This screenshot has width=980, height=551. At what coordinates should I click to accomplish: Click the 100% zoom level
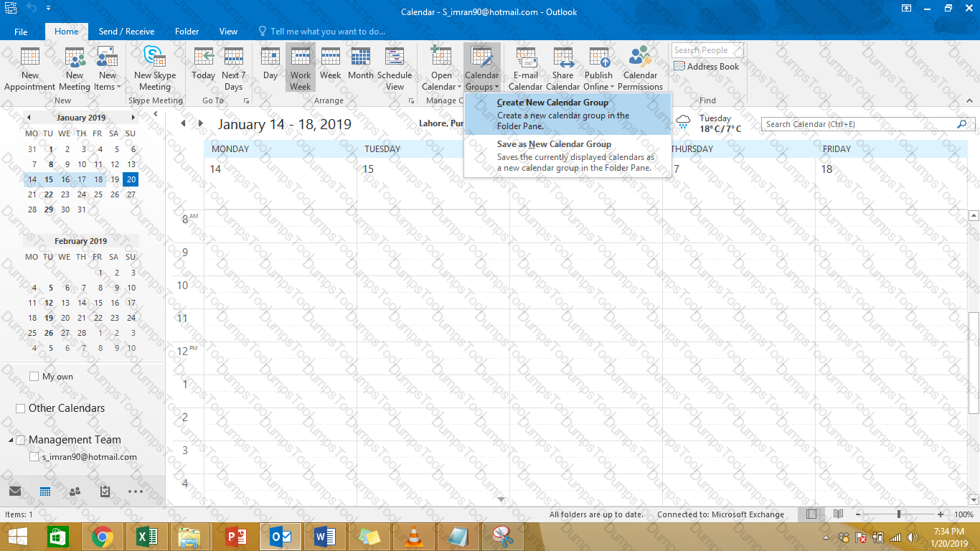(964, 514)
